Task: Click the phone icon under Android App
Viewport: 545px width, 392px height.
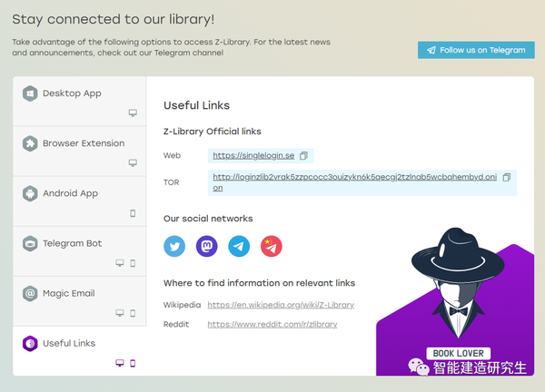Action: tap(133, 213)
